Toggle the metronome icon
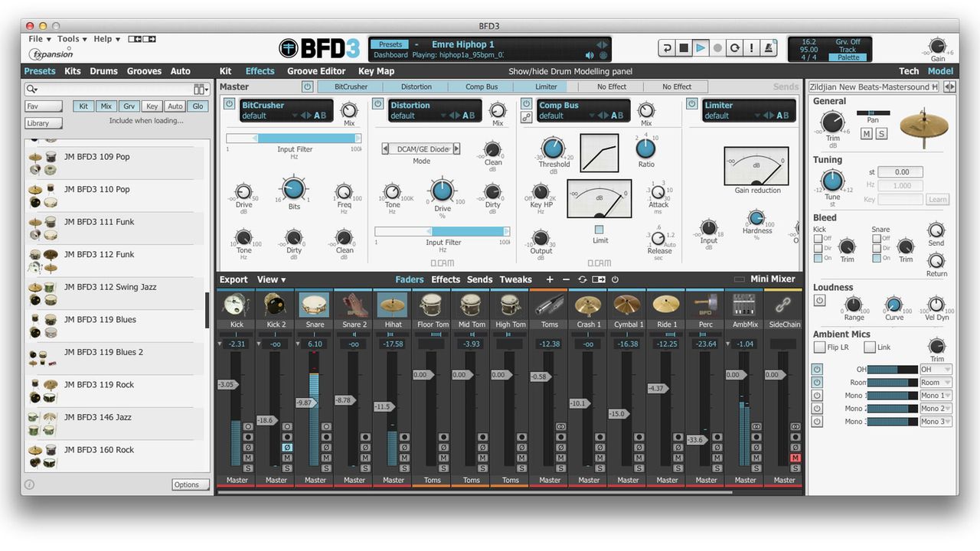 769,48
